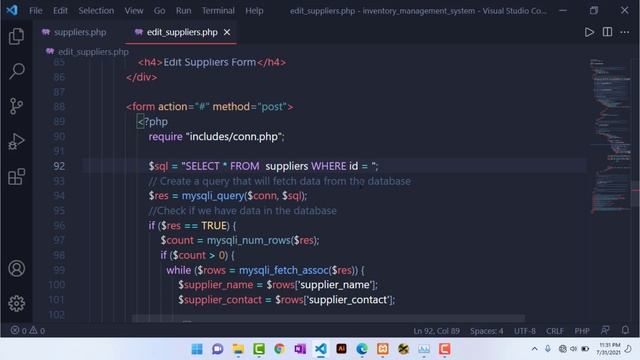Image resolution: width=640 pixels, height=360 pixels.
Task: Click line number 88 in the gutter
Action: (x=59, y=107)
